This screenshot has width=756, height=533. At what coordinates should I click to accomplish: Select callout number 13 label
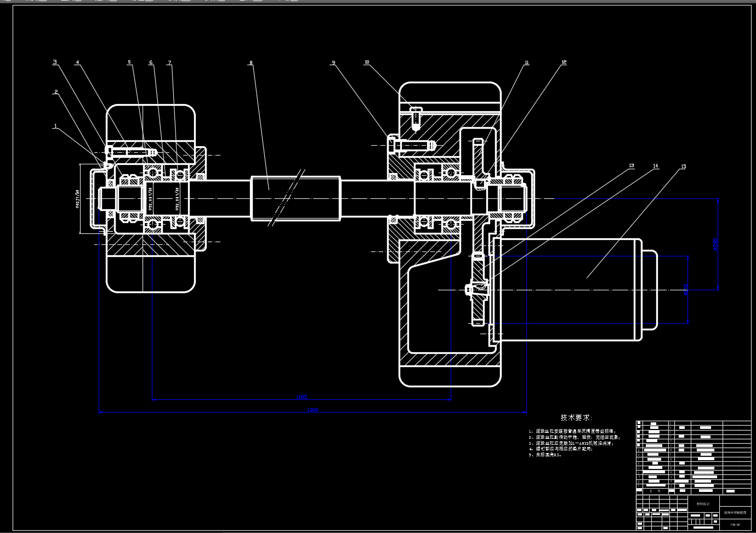pos(631,165)
